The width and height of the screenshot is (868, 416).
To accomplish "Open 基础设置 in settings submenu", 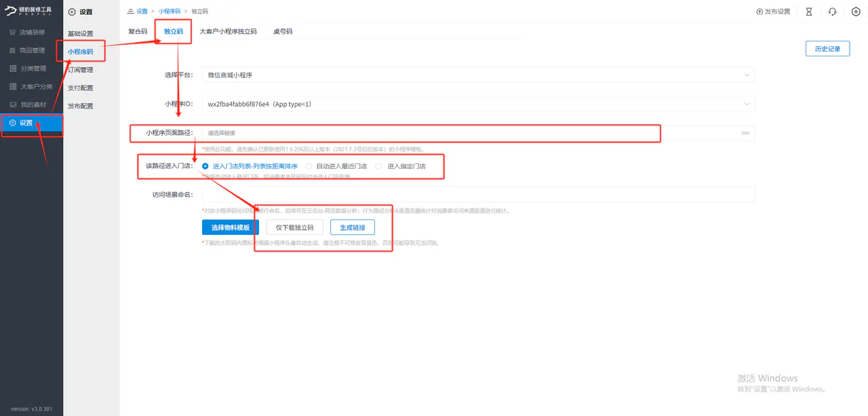I will [x=81, y=34].
